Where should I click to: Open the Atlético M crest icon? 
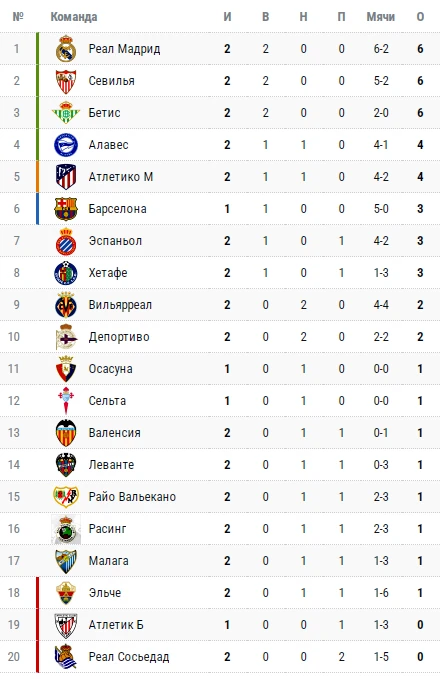pyautogui.click(x=66, y=177)
